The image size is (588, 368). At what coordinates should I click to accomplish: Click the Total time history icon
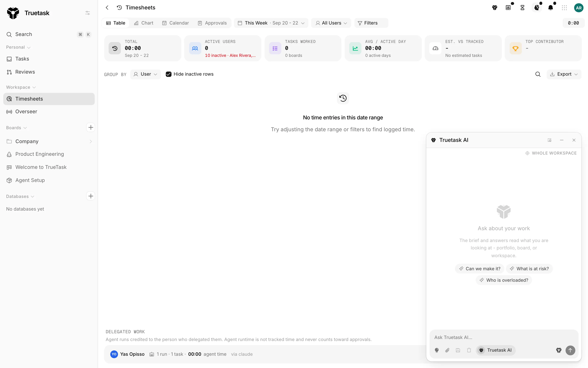[115, 48]
